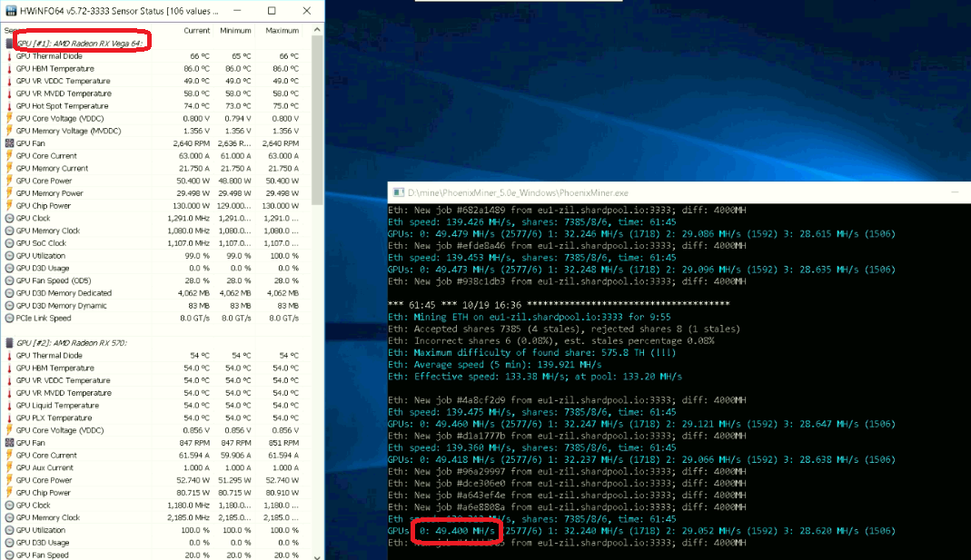The height and width of the screenshot is (560, 971).
Task: Click the chip icon beside GPU [#2] Radeon RX 570
Action: click(9, 343)
